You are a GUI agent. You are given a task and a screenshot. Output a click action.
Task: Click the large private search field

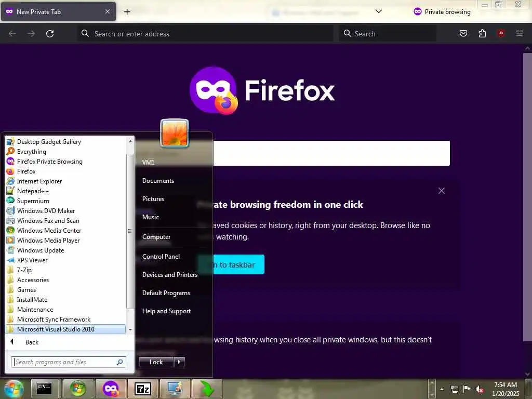(x=331, y=153)
